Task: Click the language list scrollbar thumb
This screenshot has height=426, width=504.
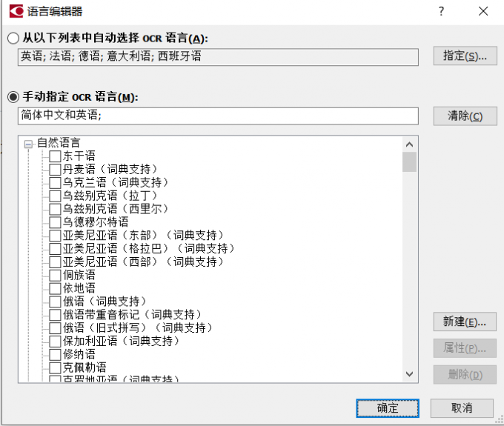Action: [409, 162]
